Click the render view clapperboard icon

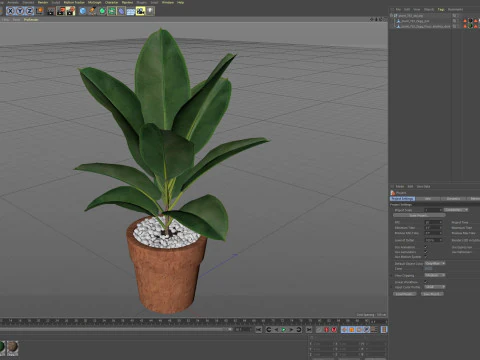click(x=51, y=11)
